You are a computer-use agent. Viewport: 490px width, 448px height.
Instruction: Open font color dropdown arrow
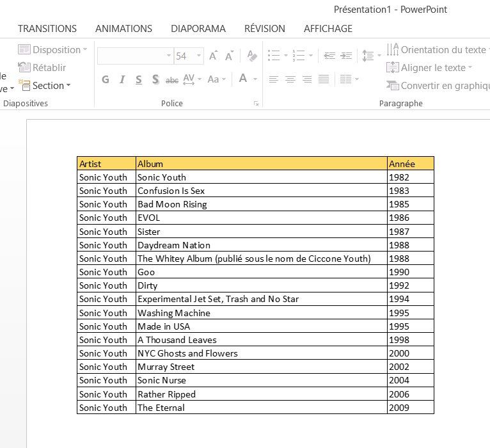pos(255,79)
